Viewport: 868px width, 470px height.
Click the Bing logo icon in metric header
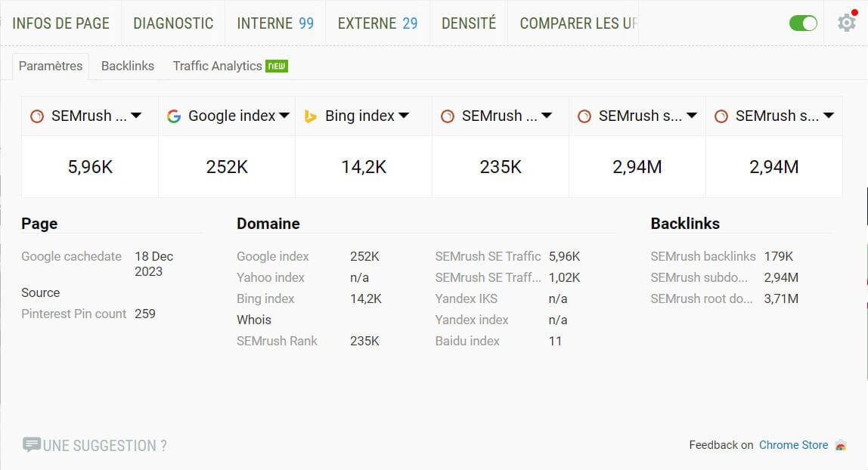coord(311,116)
